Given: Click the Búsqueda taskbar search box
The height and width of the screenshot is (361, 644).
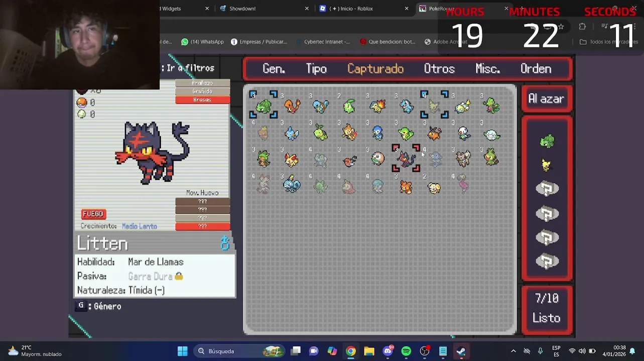Looking at the screenshot, I should pyautogui.click(x=240, y=351).
